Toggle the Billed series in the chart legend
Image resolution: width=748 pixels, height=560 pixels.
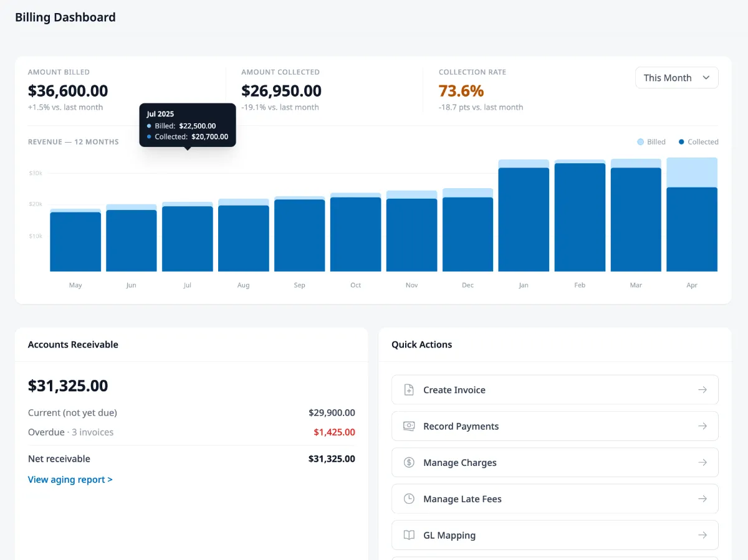click(x=650, y=141)
